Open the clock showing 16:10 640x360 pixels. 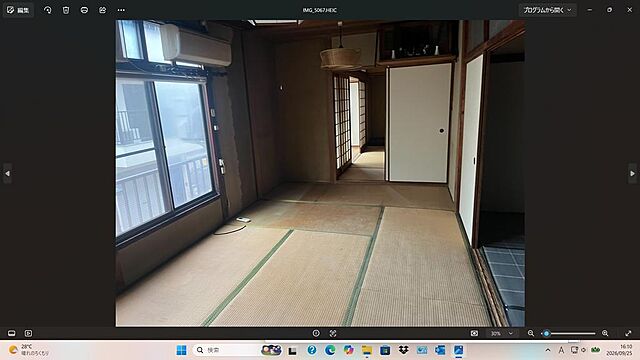tap(620, 350)
